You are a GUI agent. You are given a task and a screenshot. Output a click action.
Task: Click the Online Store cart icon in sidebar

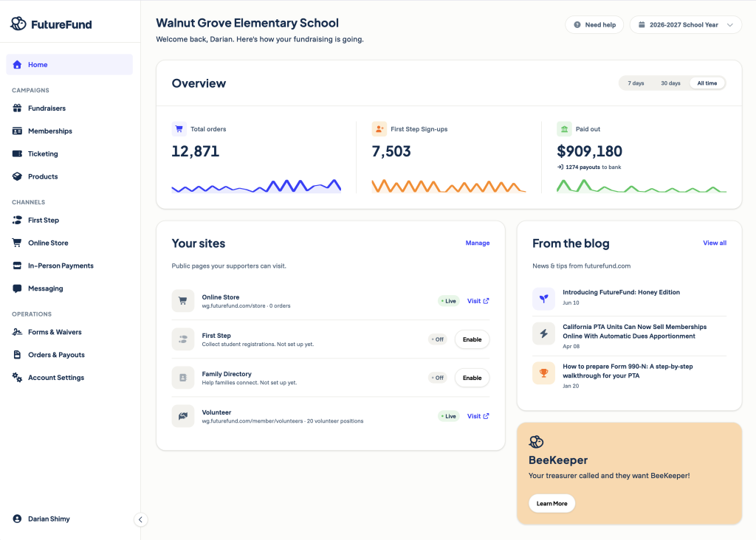point(18,243)
